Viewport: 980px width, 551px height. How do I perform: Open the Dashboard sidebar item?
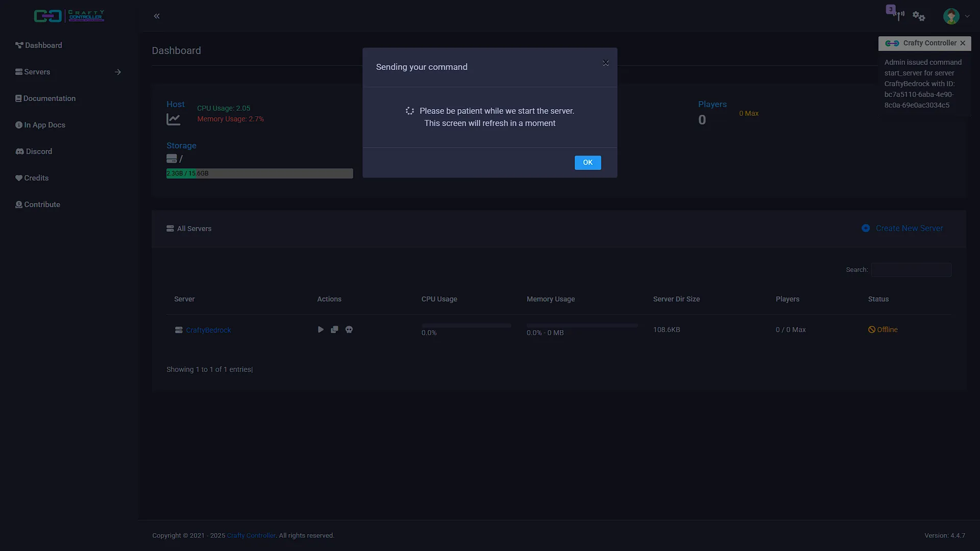[39, 45]
